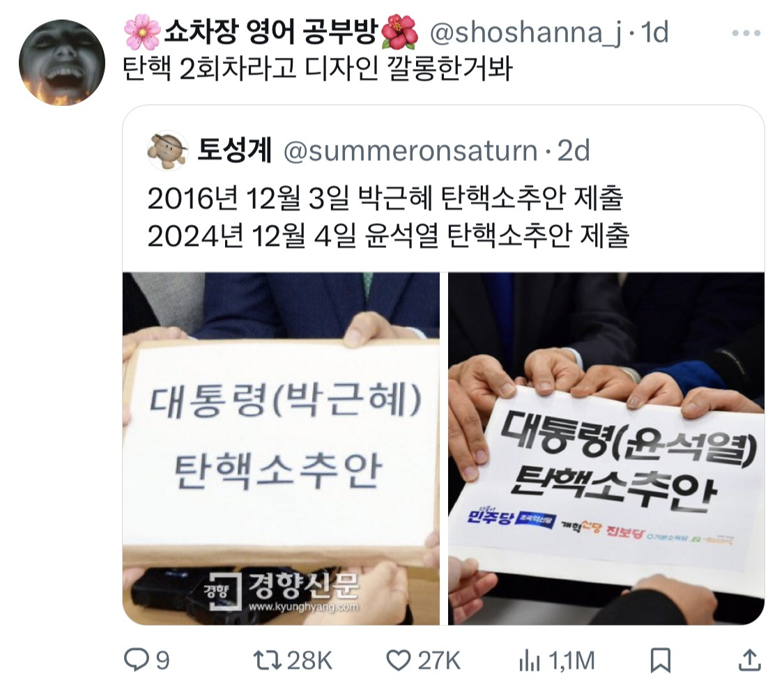Open the three-dot more options menu
Image resolution: width=784 pixels, height=689 pixels.
(x=746, y=33)
